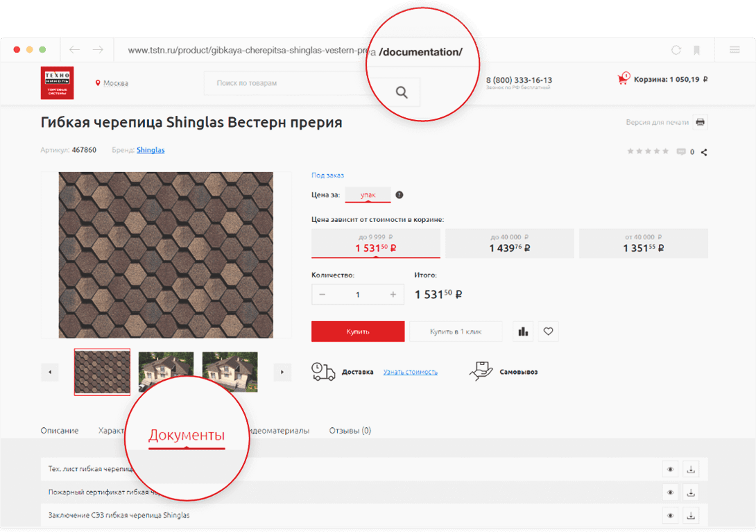Open the shopping cart (Корзина)
The image size is (756, 532).
662,79
